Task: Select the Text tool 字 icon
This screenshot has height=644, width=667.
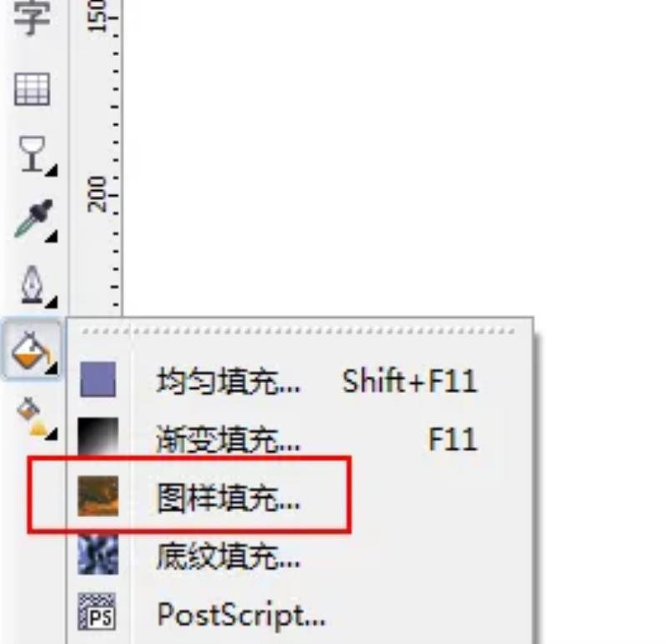Action: tap(32, 17)
